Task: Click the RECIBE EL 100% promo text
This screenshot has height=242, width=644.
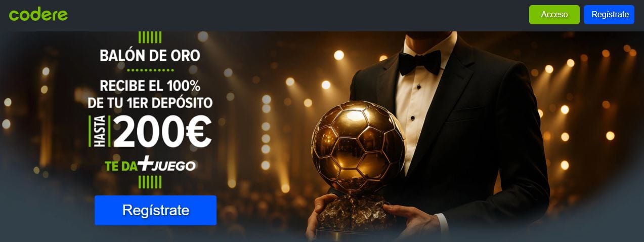Action: pos(150,85)
